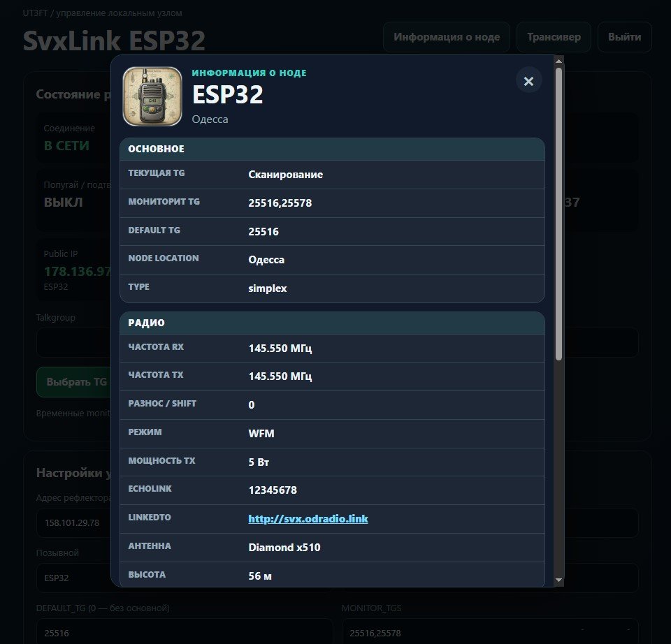Select the Type value 'simplex'

[x=268, y=288]
